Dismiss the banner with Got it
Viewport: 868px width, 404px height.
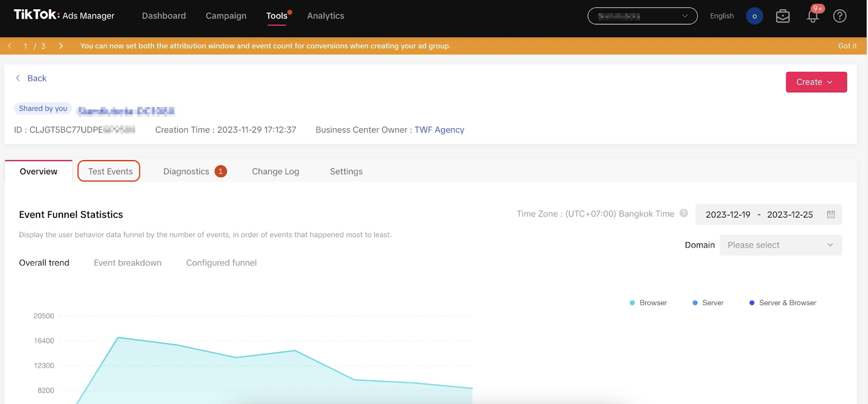coord(847,46)
